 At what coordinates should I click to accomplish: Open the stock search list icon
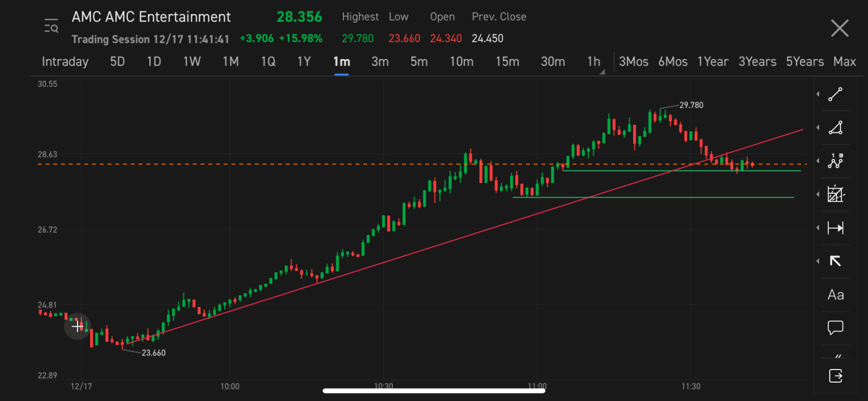click(x=51, y=26)
